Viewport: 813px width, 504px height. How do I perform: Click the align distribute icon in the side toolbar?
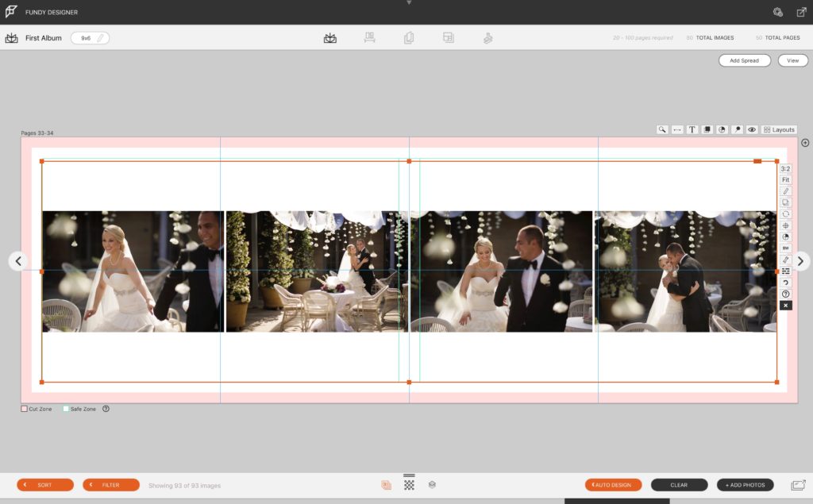point(785,271)
